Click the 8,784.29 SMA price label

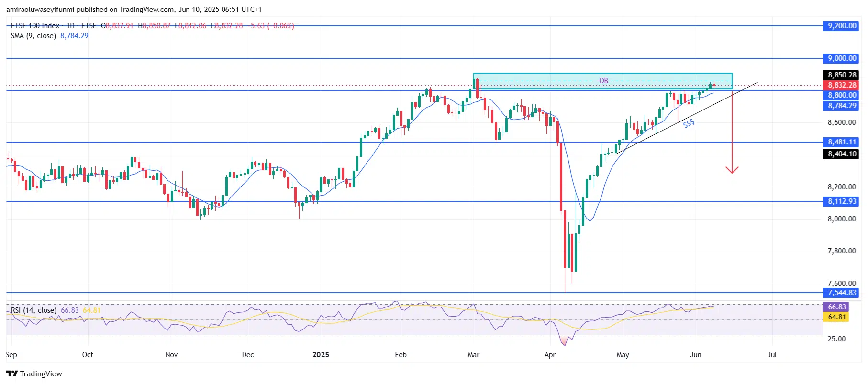[842, 106]
